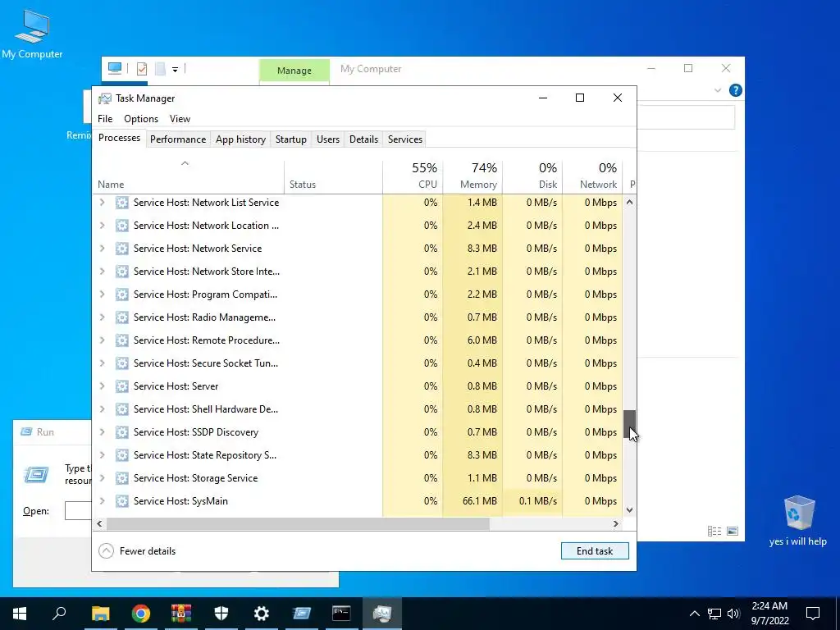Open Quick Access Toolbar dropdown in My Computer window
The width and height of the screenshot is (840, 630).
175,69
